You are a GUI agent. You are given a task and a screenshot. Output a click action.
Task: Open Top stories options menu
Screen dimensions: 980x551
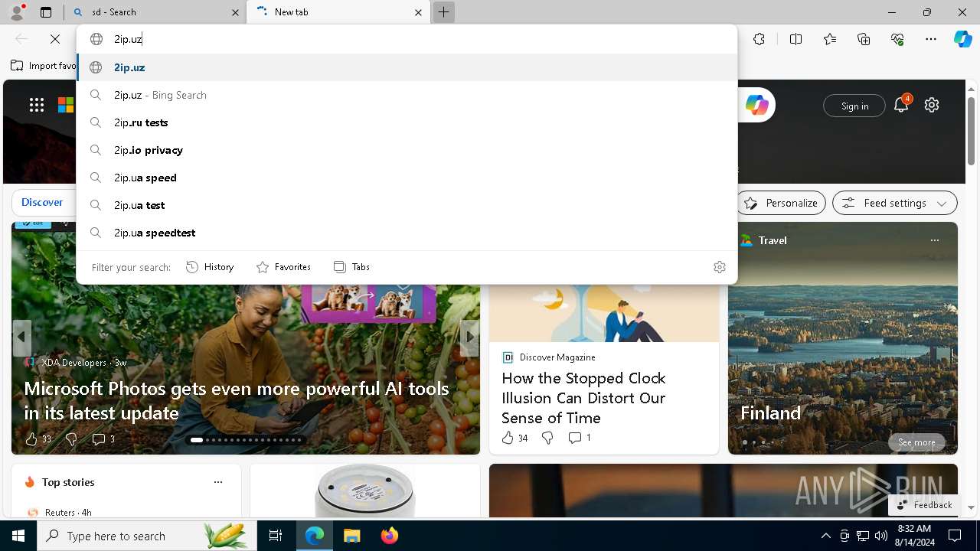click(218, 482)
